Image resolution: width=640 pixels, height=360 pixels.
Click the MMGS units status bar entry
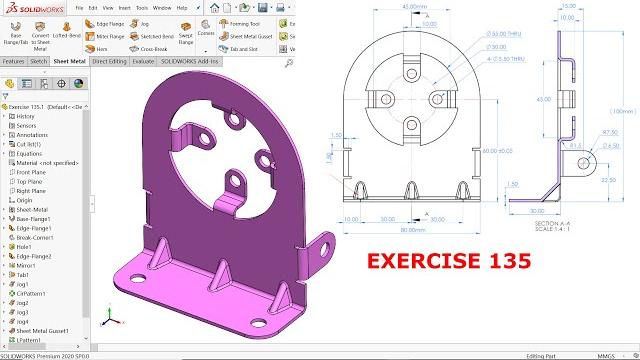click(606, 356)
